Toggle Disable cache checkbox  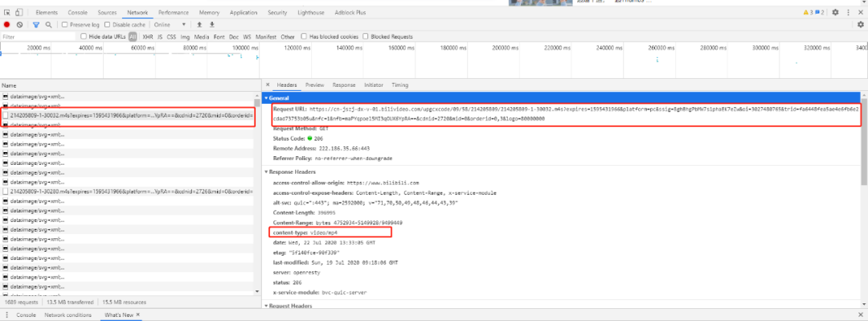pyautogui.click(x=108, y=24)
